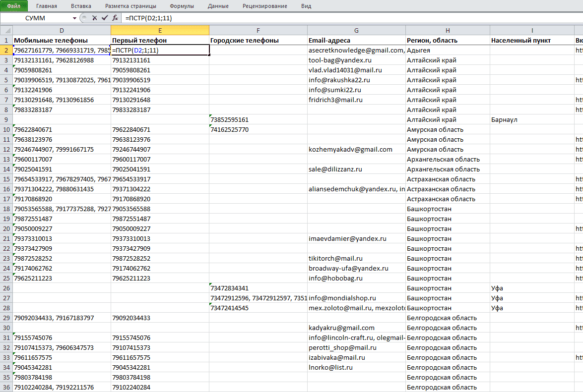
Task: Select cell containing 73852595161
Action: [258, 119]
